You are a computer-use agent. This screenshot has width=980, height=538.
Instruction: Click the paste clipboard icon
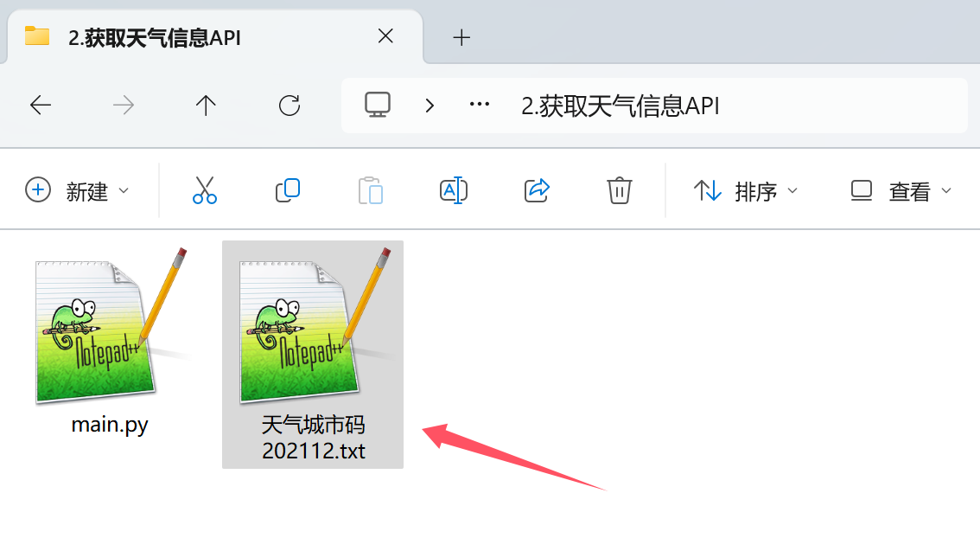[371, 190]
